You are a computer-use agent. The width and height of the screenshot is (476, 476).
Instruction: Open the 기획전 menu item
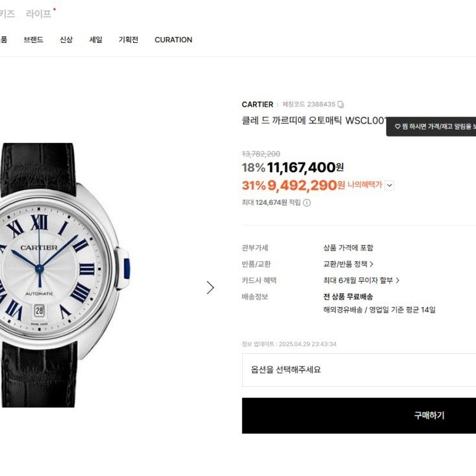(x=128, y=40)
